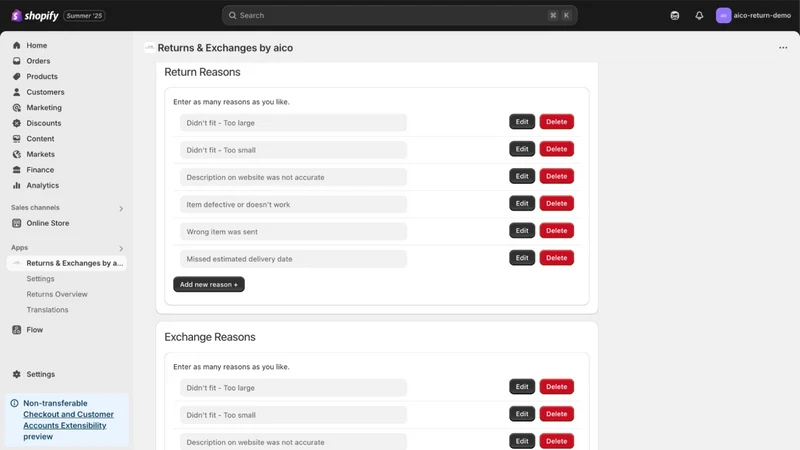Open Returns & Exchanges by aico app

[67, 263]
